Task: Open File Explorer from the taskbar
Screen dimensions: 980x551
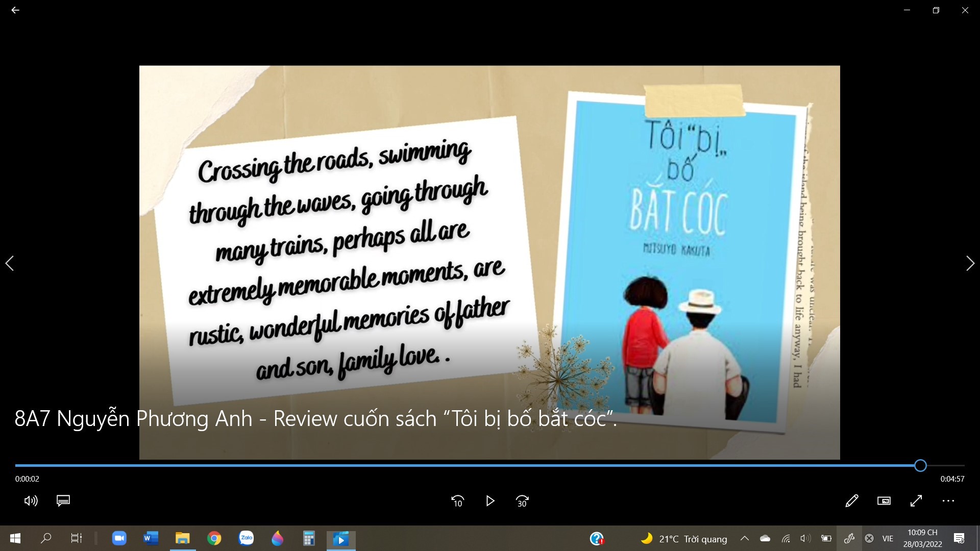Action: coord(182,538)
